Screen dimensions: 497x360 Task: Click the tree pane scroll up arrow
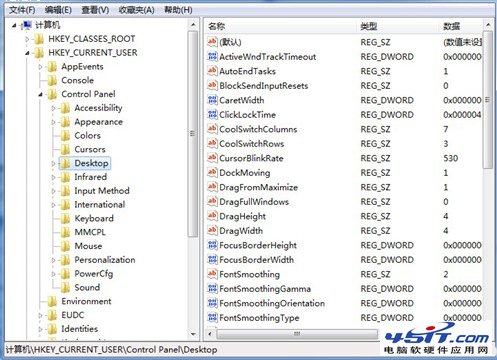coord(193,25)
